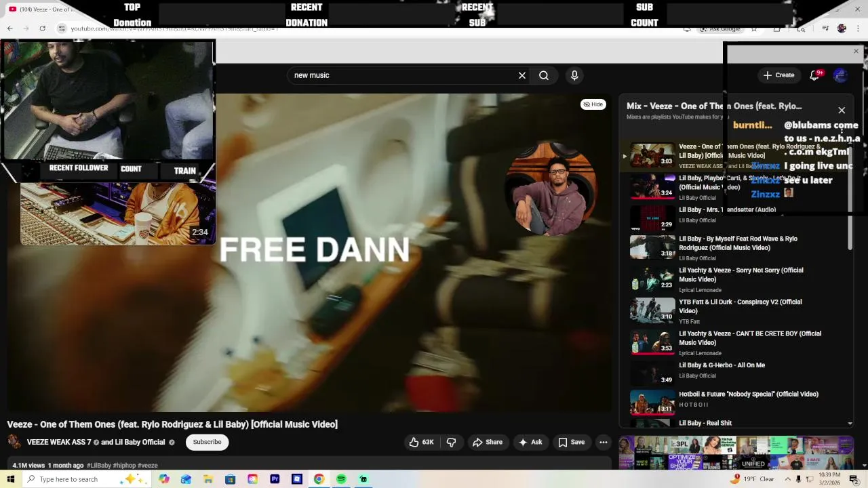This screenshot has width=868, height=488.
Task: Click the featured artist circle on video
Action: [x=551, y=188]
